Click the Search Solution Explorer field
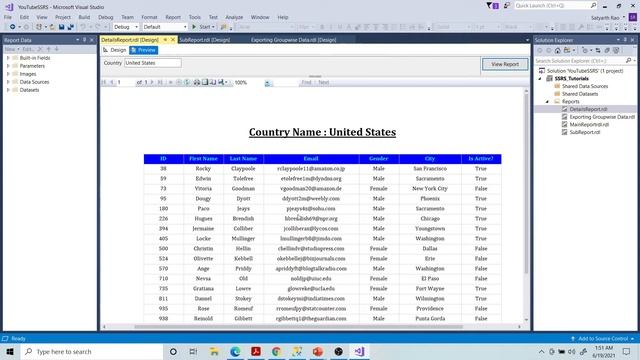Viewport: 640px width, 360px height. (584, 60)
